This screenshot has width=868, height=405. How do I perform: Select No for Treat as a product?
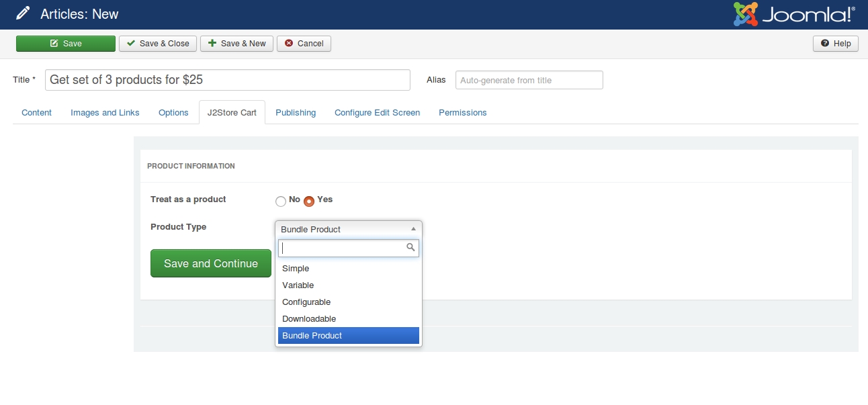281,201
